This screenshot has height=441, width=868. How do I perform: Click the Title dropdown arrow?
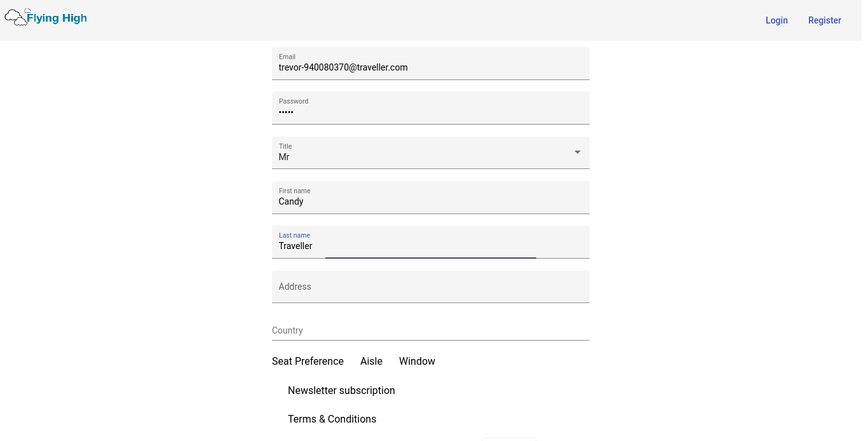[x=578, y=153]
